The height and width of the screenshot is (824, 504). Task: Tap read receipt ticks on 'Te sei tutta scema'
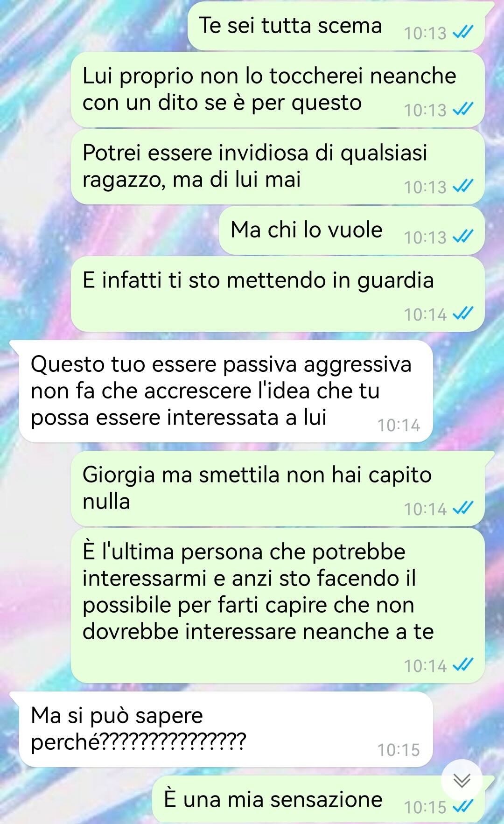[463, 32]
